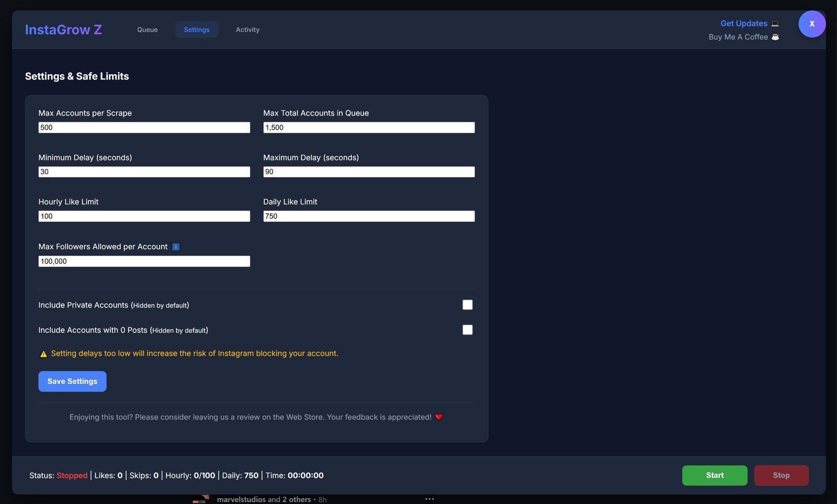The width and height of the screenshot is (837, 504).
Task: Click the Stop button
Action: pyautogui.click(x=781, y=475)
